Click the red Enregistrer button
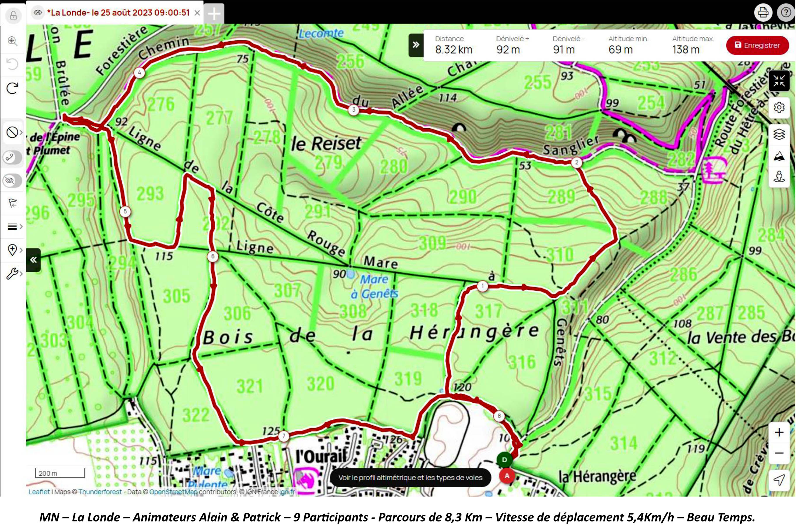812x528 pixels. (x=757, y=45)
